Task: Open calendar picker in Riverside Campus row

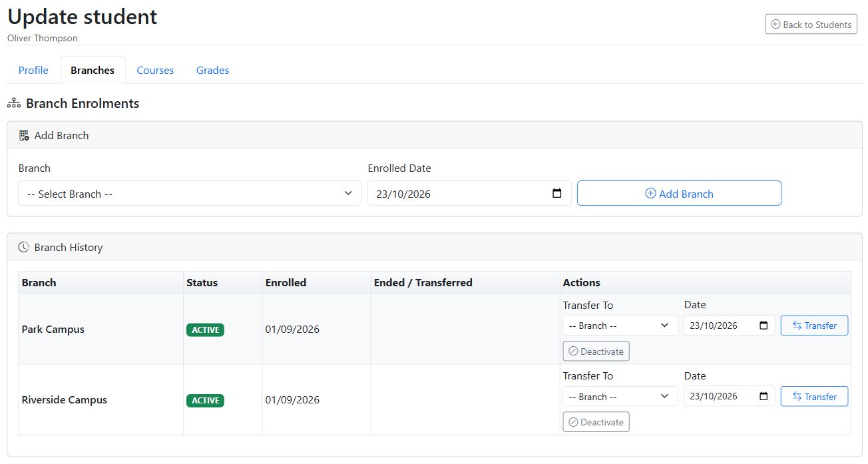Action: pyautogui.click(x=763, y=396)
